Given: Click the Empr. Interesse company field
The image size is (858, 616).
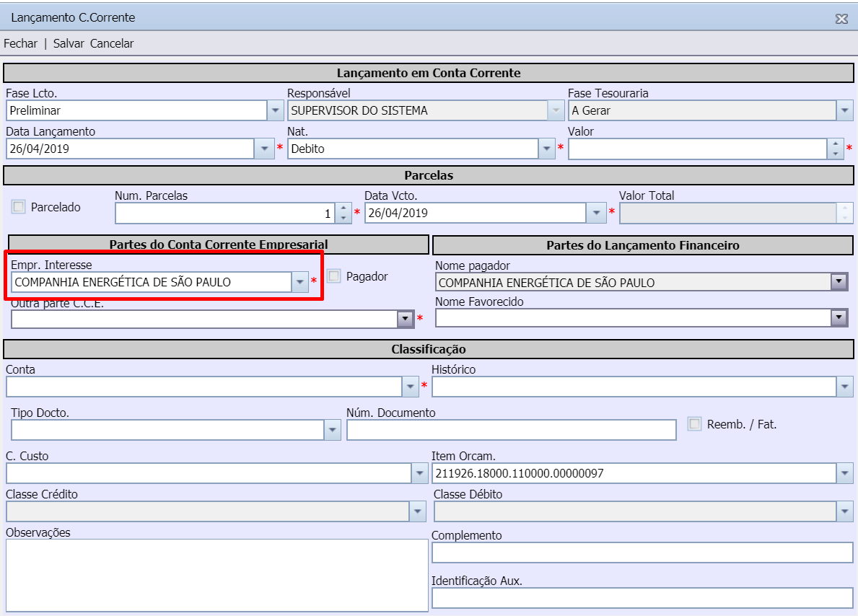Looking at the screenshot, I should tap(152, 282).
